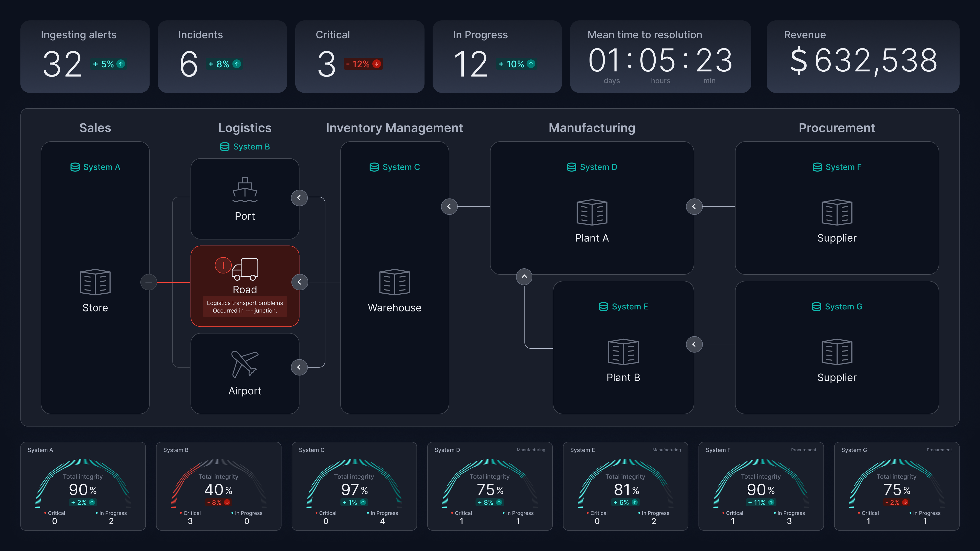Click the Road truck icon

click(245, 269)
